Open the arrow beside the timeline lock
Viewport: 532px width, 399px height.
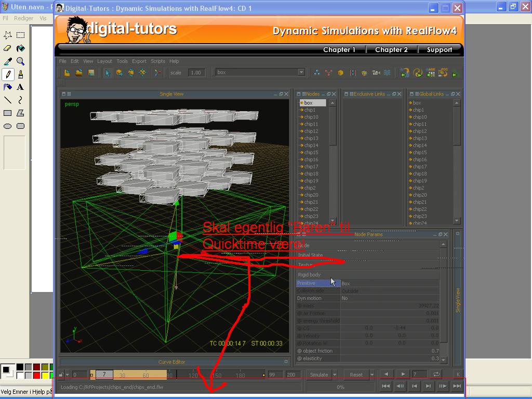67,375
